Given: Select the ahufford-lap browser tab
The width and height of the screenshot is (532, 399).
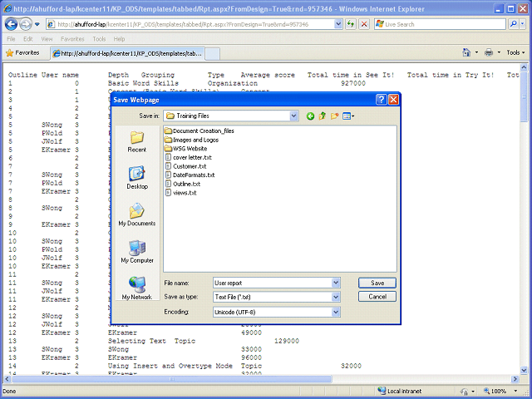Looking at the screenshot, I should pos(127,53).
